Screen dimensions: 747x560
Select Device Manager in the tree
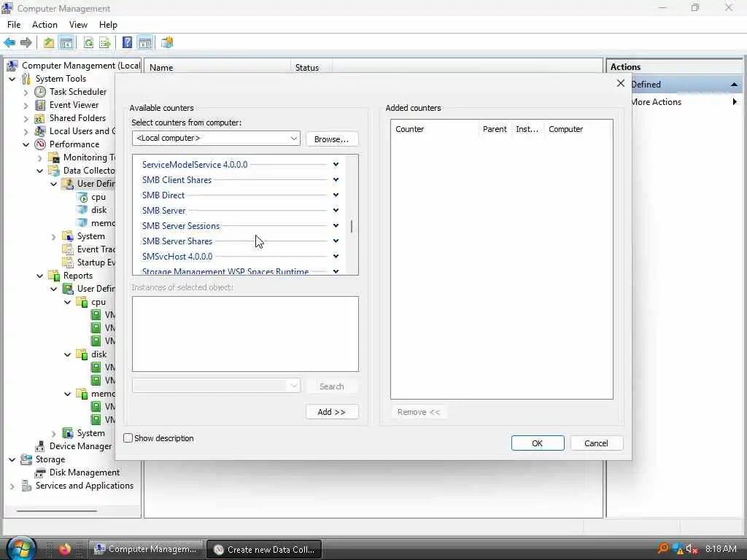(x=80, y=446)
